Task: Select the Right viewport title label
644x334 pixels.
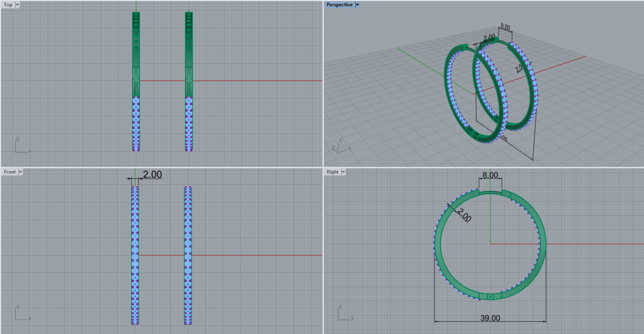Action: coord(332,172)
